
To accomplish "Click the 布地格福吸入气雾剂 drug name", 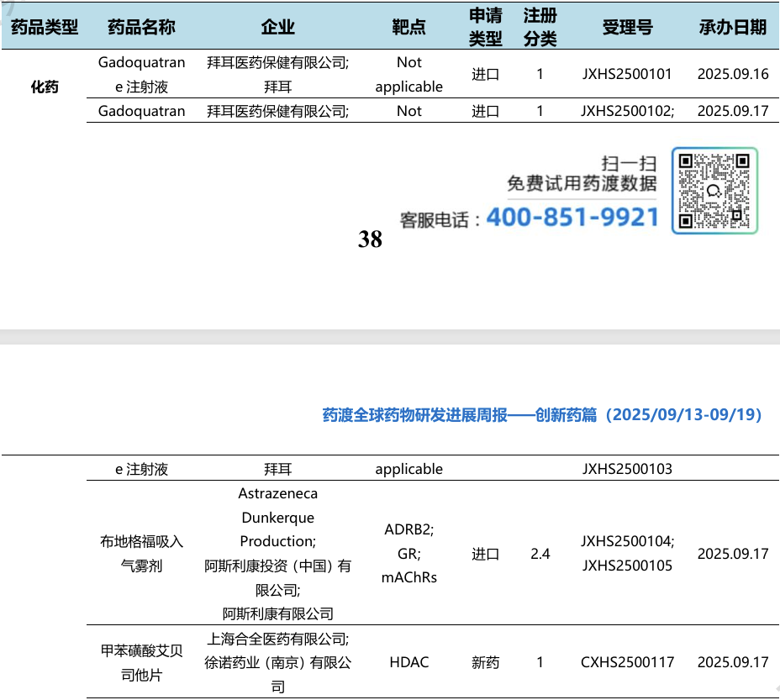I will point(142,553).
